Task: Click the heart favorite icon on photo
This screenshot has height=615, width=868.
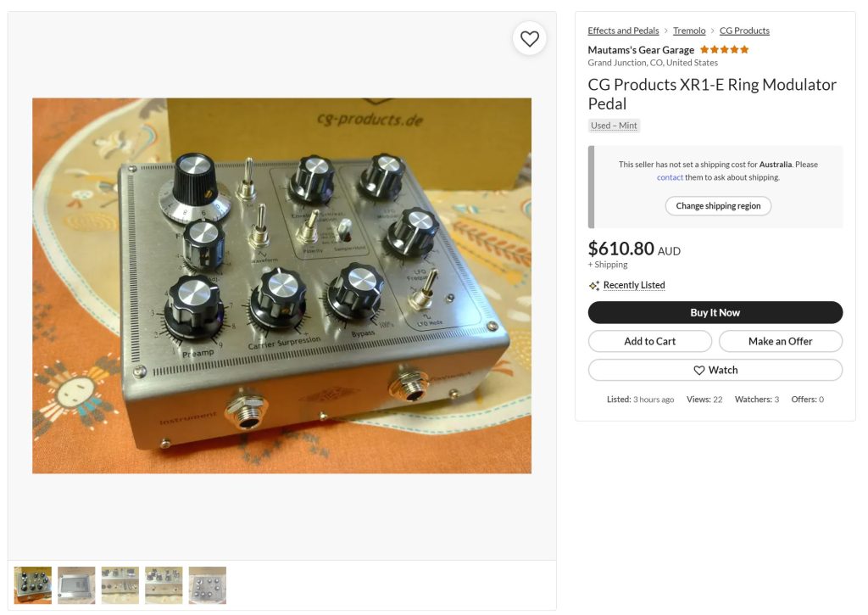Action: coord(529,39)
